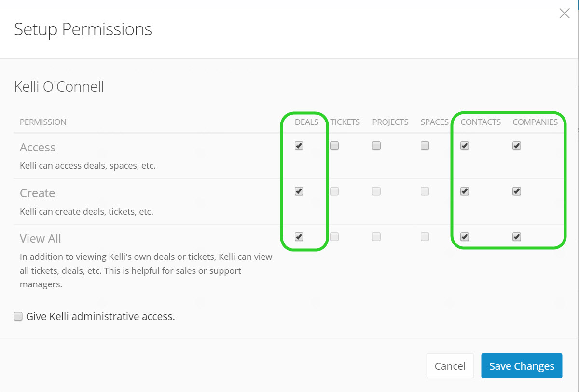Uncheck Create permission for Contacts
Screen dimensions: 579x392
point(465,191)
